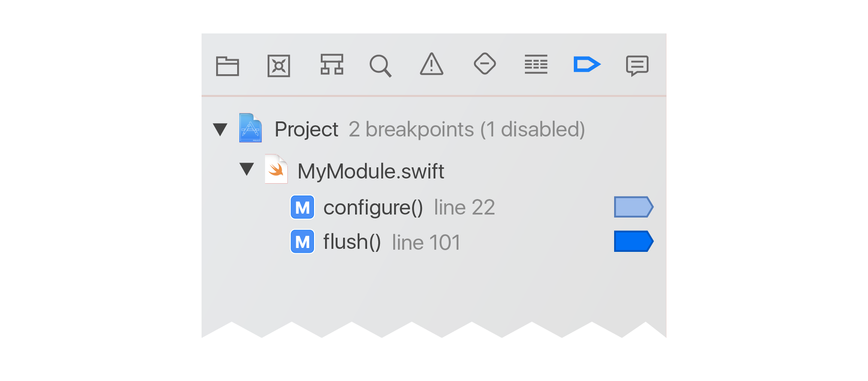Select the Breakpoint navigator tab

point(587,64)
